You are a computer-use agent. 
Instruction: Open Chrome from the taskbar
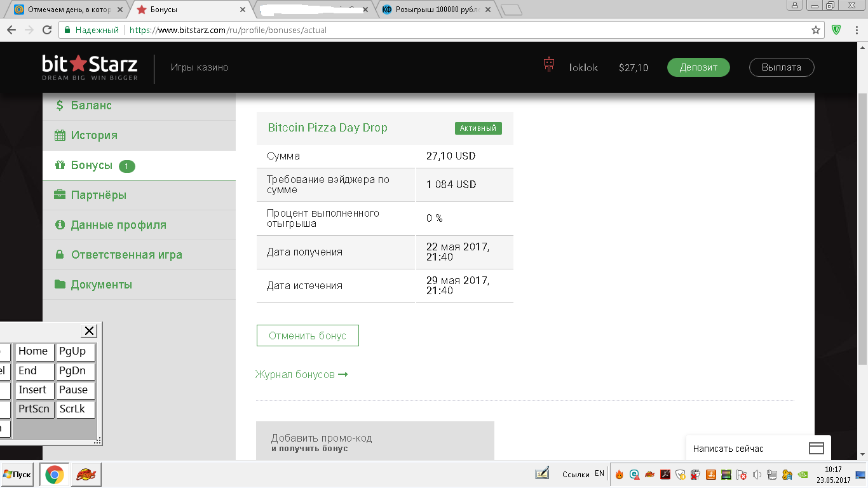55,475
